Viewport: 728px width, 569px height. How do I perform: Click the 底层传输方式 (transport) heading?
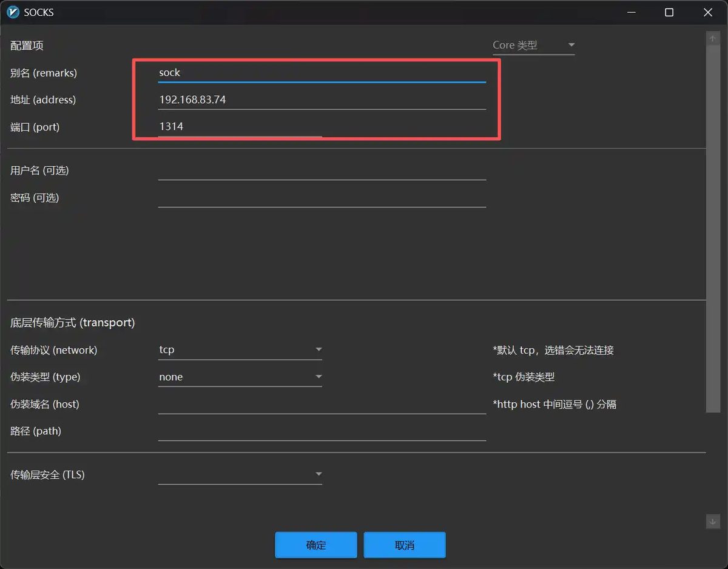[x=73, y=323]
